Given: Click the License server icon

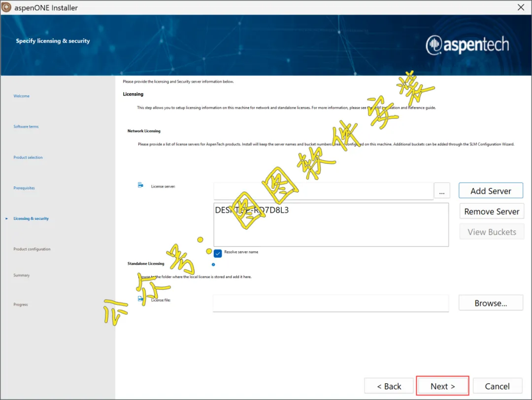Looking at the screenshot, I should 140,185.
